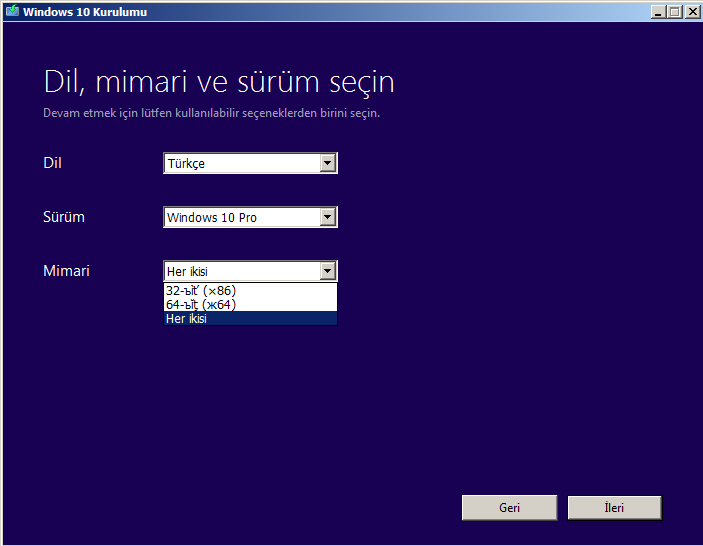Click the Sürüm label
The image size is (703, 546).
click(x=64, y=217)
